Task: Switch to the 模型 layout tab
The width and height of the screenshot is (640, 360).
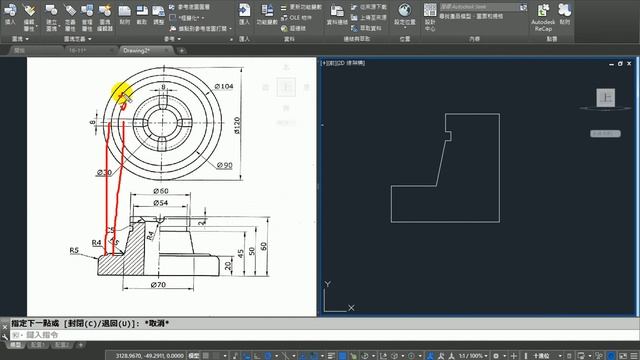Action: (16, 345)
